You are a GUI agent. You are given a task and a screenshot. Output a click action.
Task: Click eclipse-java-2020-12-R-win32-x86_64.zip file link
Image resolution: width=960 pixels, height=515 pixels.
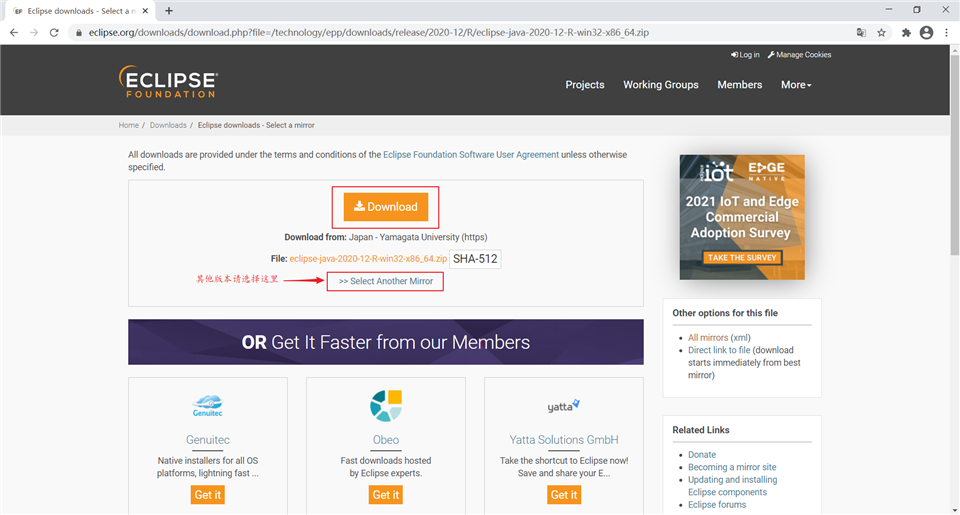[368, 258]
